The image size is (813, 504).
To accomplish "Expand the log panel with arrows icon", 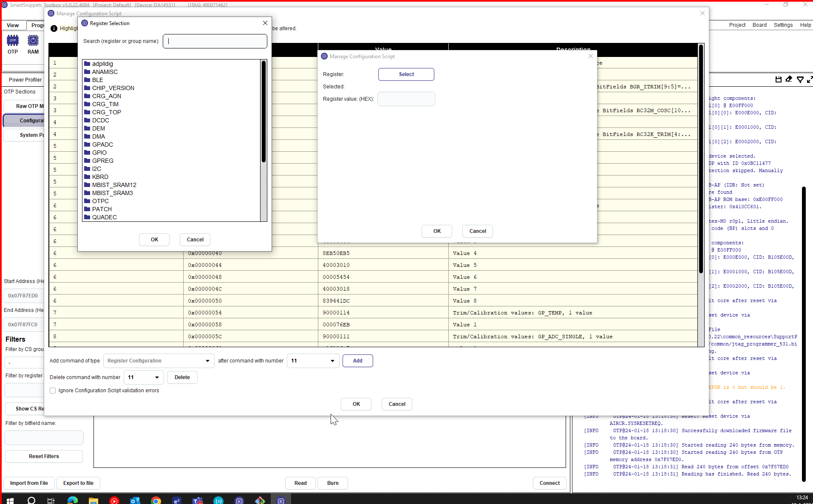I will tap(810, 79).
